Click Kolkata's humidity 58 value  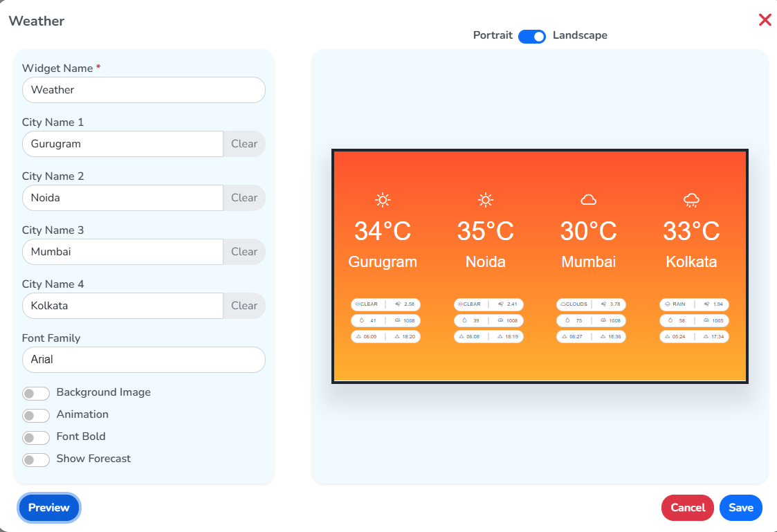coord(682,320)
